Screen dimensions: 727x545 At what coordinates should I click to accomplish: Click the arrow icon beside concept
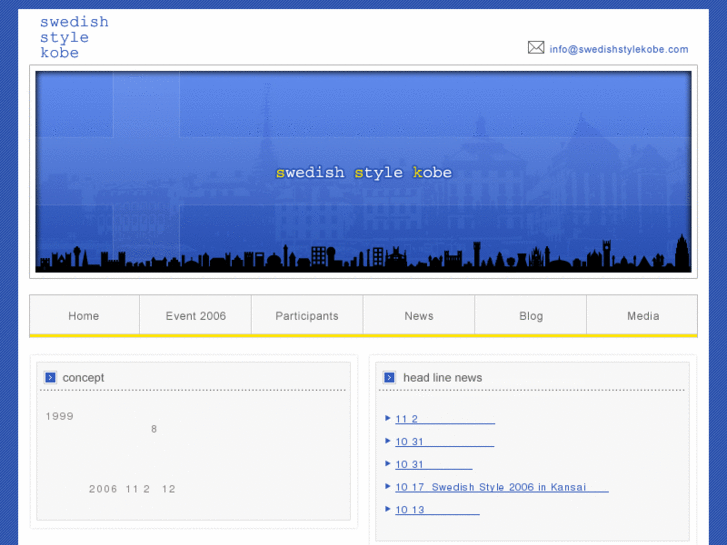coord(50,378)
